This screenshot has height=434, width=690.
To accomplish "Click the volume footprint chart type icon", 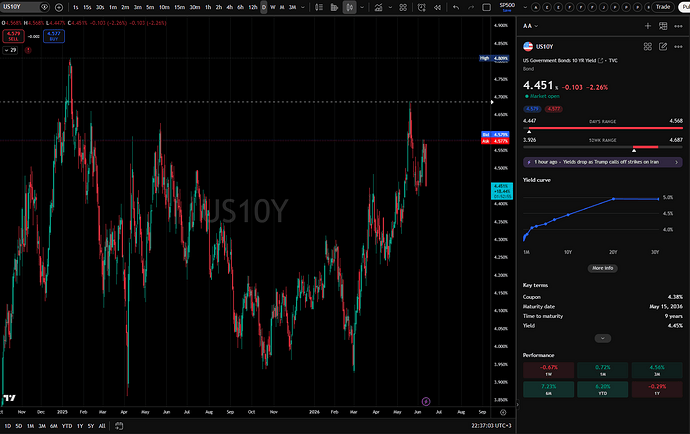I will click(x=334, y=7).
